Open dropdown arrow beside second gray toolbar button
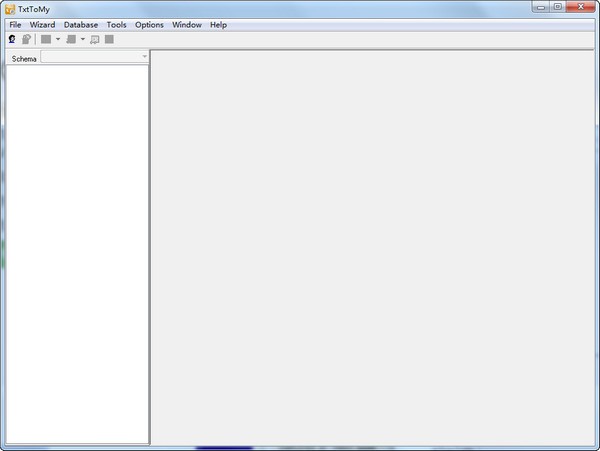The image size is (600, 451). pos(83,39)
